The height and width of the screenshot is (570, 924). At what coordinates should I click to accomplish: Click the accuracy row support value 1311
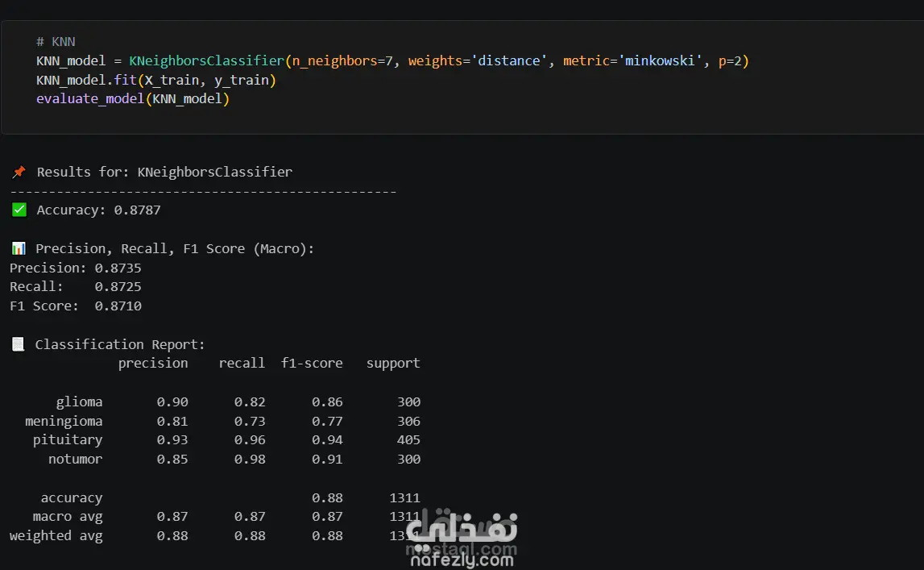point(404,498)
